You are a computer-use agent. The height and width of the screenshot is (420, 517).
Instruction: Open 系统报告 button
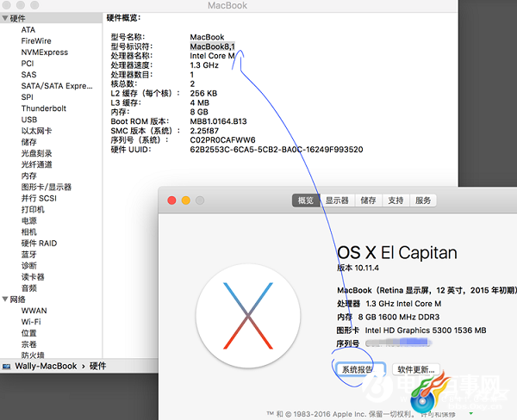360,369
